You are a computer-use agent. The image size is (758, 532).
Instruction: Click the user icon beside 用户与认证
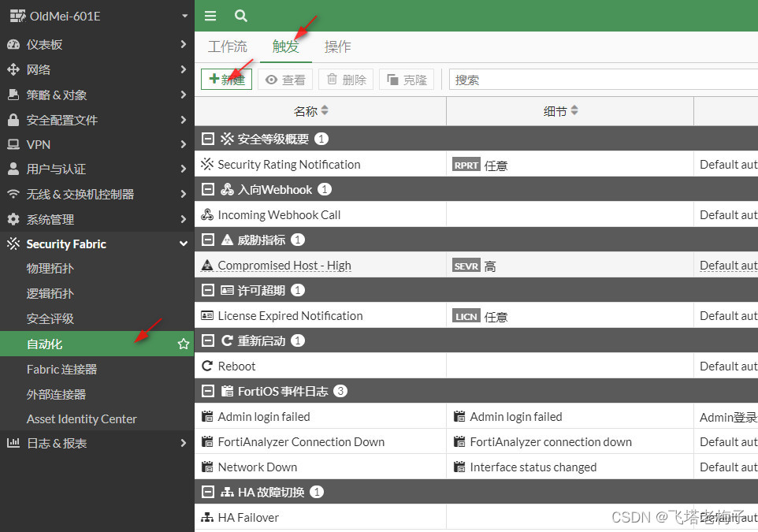tap(13, 169)
